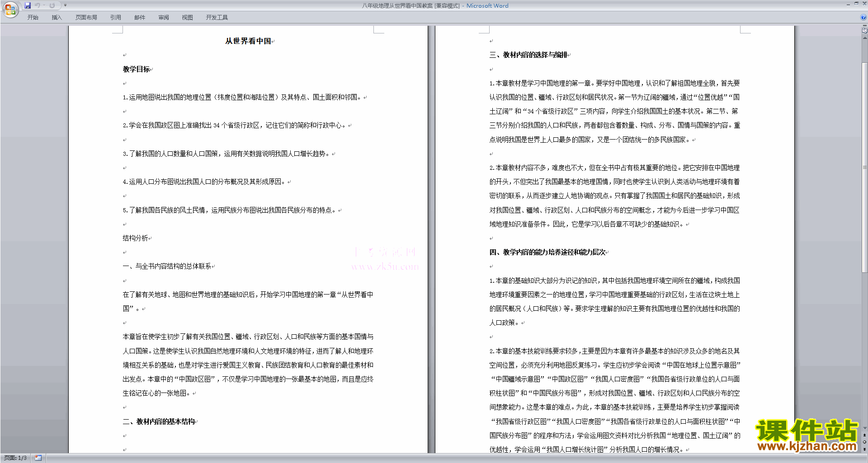Click the Undo icon in quick access toolbar
Viewport: 868px width, 463px height.
pos(38,5)
